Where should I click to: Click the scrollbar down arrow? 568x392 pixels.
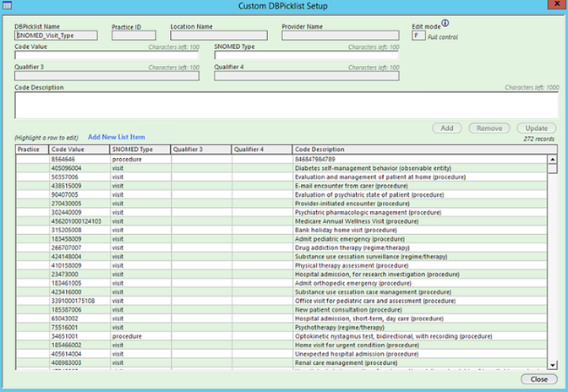coord(553,365)
